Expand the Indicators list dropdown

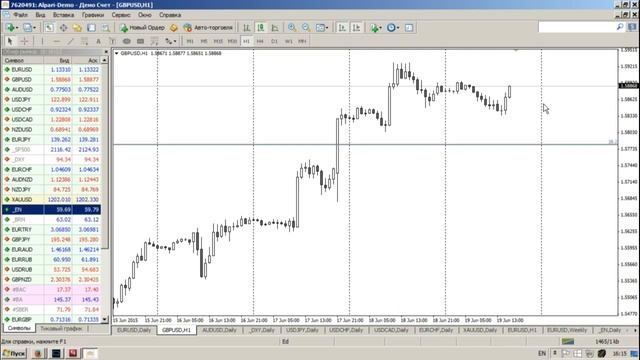(380, 28)
